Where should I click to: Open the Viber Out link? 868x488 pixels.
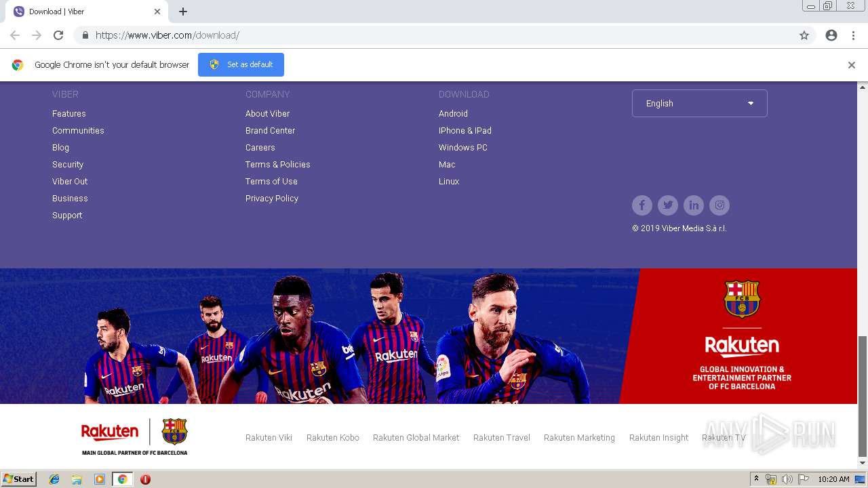70,182
